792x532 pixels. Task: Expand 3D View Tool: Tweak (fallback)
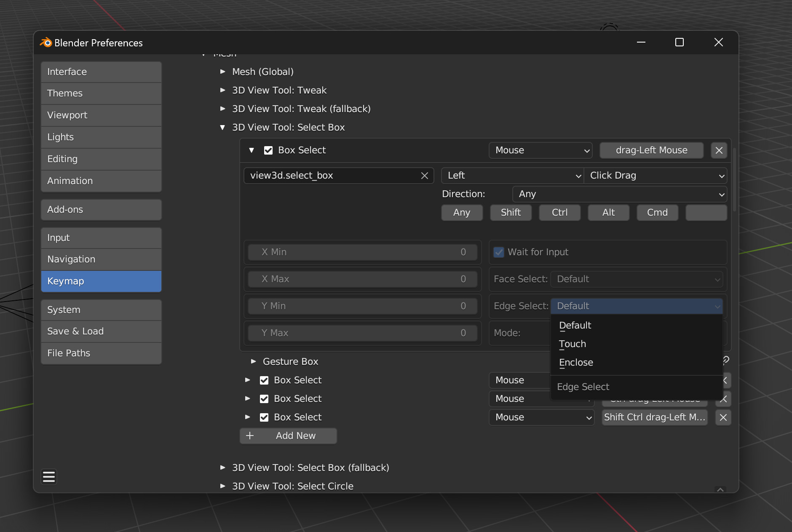(x=223, y=109)
